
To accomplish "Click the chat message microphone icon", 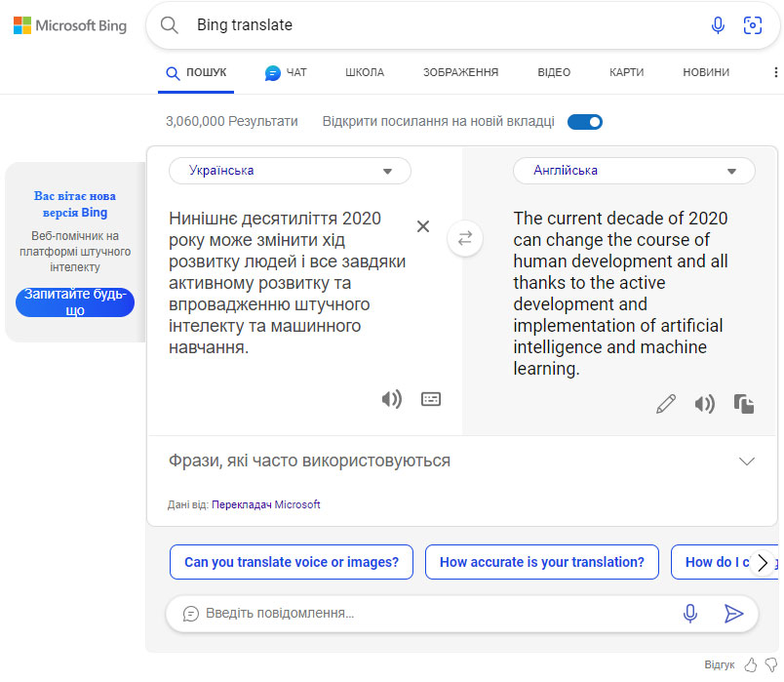I will [x=690, y=613].
